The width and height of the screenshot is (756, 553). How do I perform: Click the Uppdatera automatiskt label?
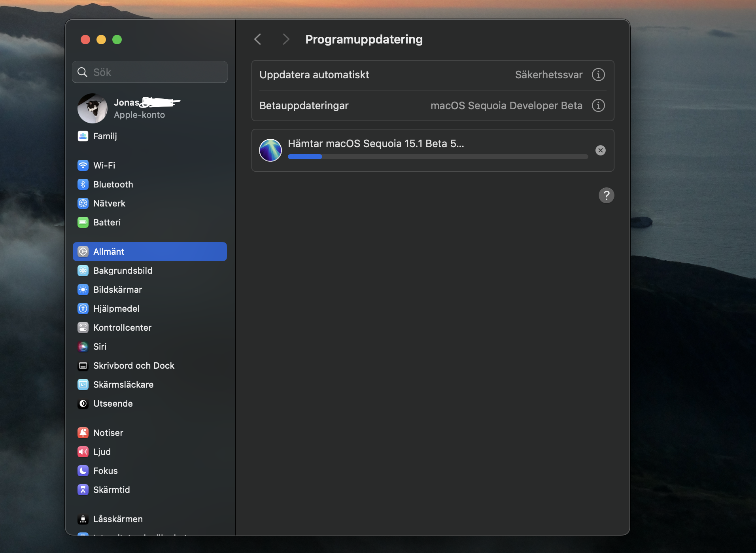314,75
